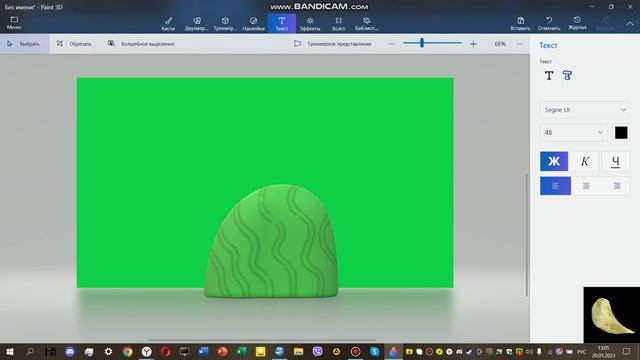Screen dimensions: 640x360
Task: Align text to the right
Action: tap(616, 186)
